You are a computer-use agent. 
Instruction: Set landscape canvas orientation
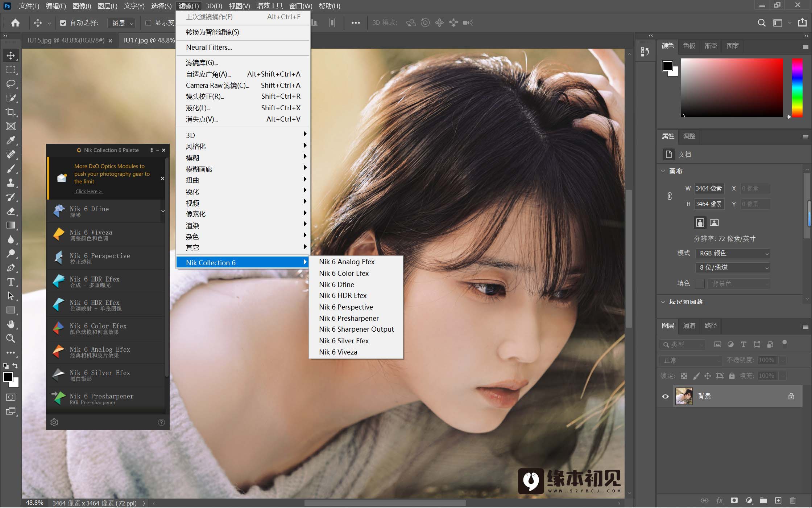point(714,223)
